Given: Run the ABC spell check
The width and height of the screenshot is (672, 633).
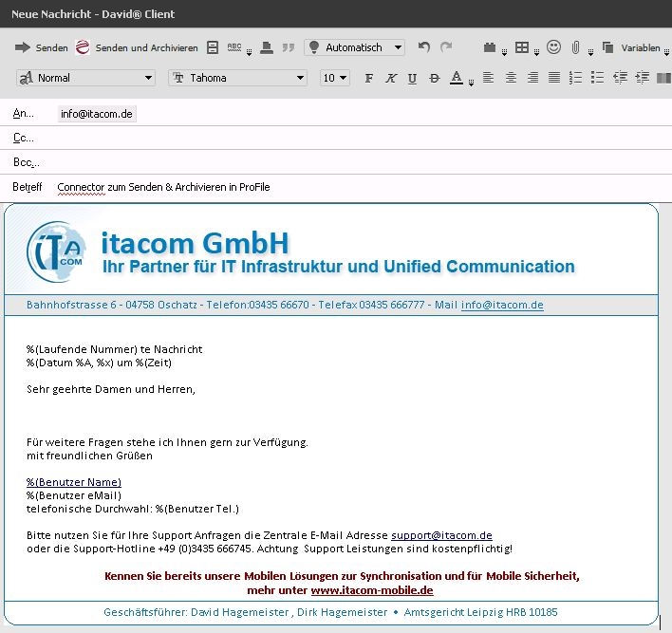Looking at the screenshot, I should pos(234,47).
